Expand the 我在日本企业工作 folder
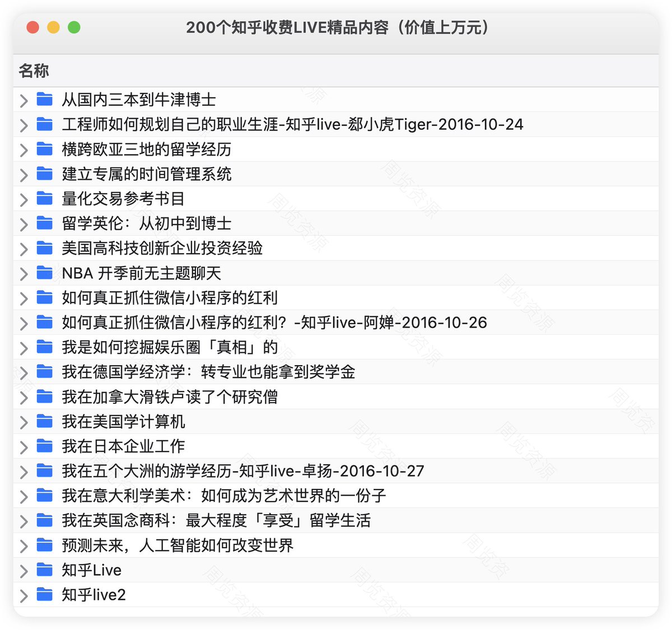672x630 pixels. point(24,447)
